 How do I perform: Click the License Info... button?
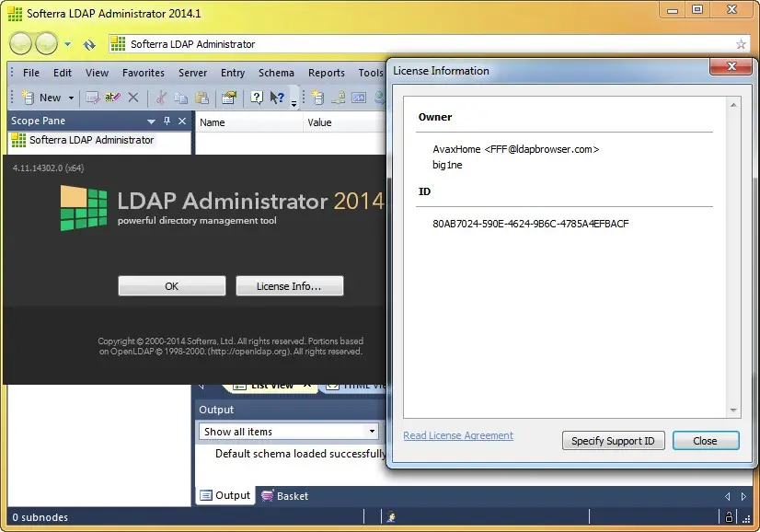(289, 286)
